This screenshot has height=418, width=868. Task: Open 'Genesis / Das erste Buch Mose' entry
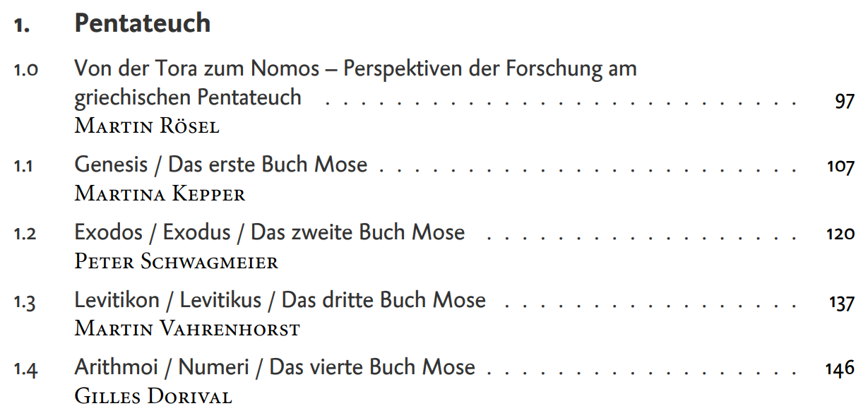[x=221, y=165]
